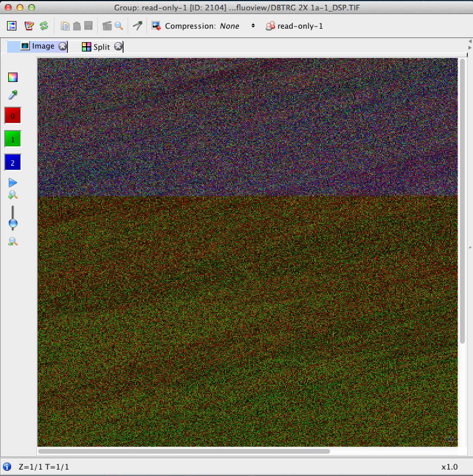The image size is (473, 476).
Task: Click the vertical zoom slider handle
Action: (13, 224)
